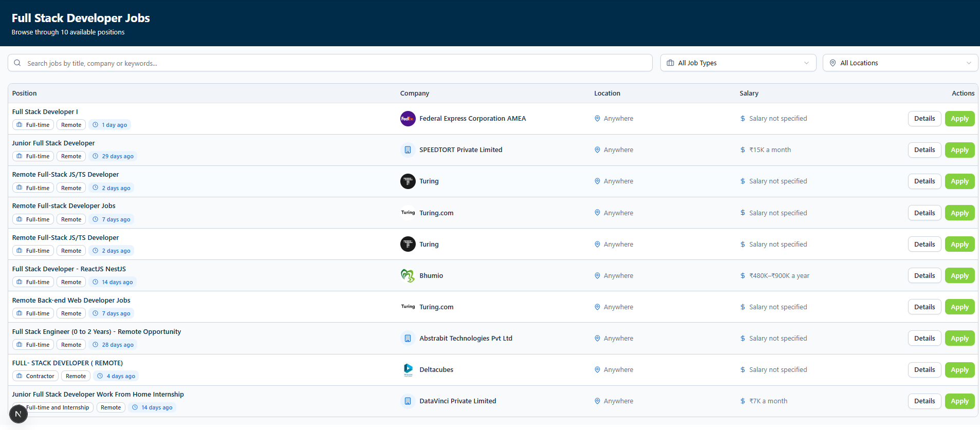Click the Abstrabit Technologies building icon

408,339
